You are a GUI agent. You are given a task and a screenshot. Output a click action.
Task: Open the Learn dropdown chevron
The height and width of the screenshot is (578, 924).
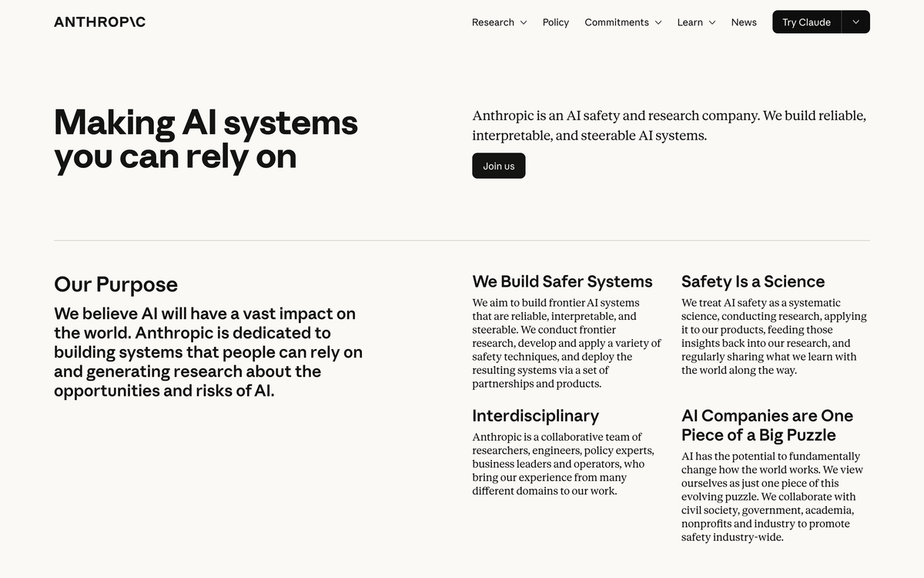(x=712, y=22)
